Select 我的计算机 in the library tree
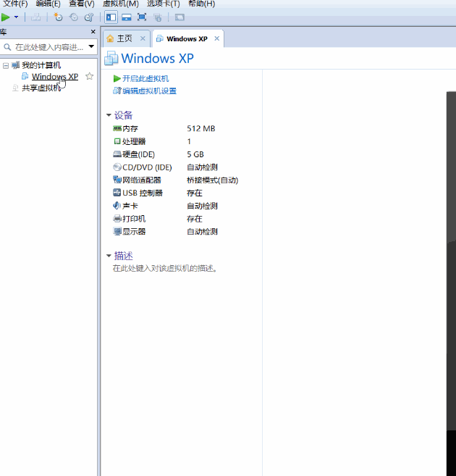 pyautogui.click(x=41, y=65)
